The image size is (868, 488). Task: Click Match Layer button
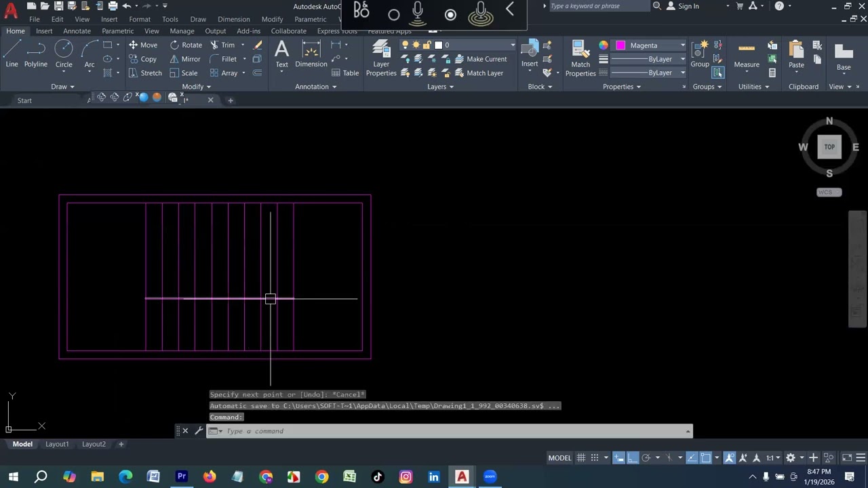pos(479,73)
